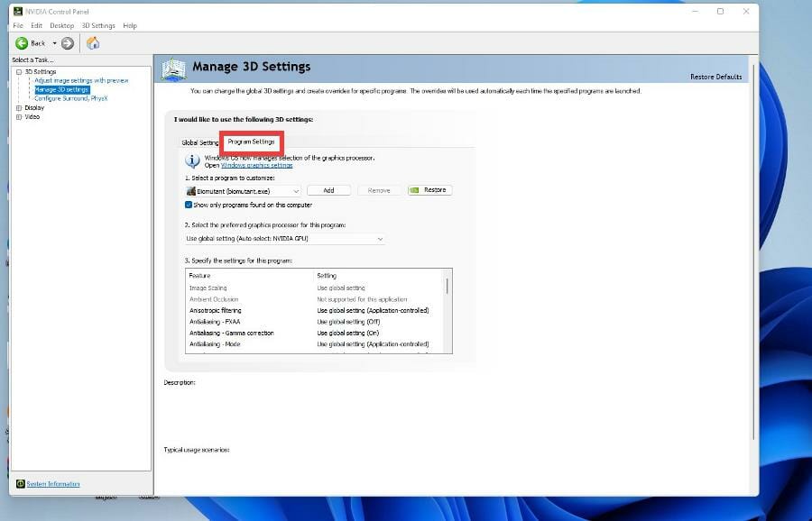Click the Remove button
This screenshot has width=812, height=521.
pyautogui.click(x=379, y=190)
